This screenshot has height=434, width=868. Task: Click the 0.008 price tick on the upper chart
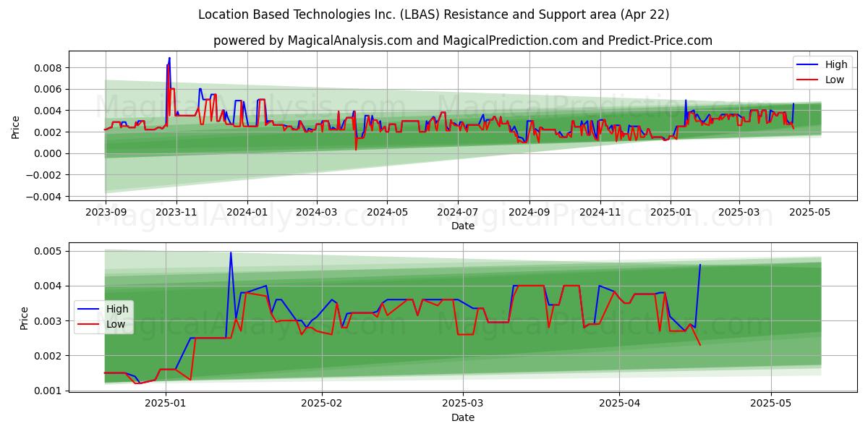(50, 68)
